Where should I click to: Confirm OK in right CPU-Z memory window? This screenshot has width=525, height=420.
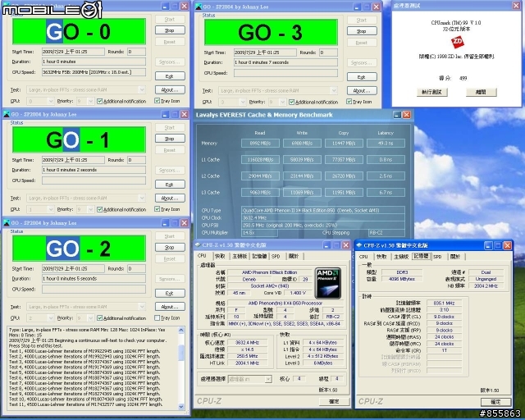pos(495,402)
